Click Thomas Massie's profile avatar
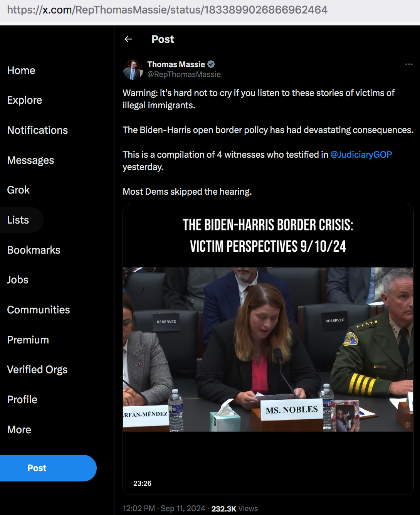 133,69
